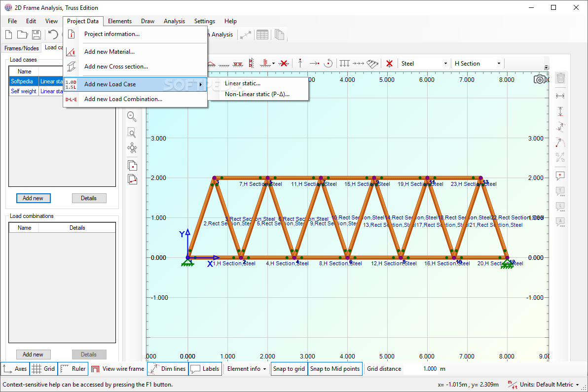Toggle Snap to grid
This screenshot has width=588, height=392.
(289, 369)
